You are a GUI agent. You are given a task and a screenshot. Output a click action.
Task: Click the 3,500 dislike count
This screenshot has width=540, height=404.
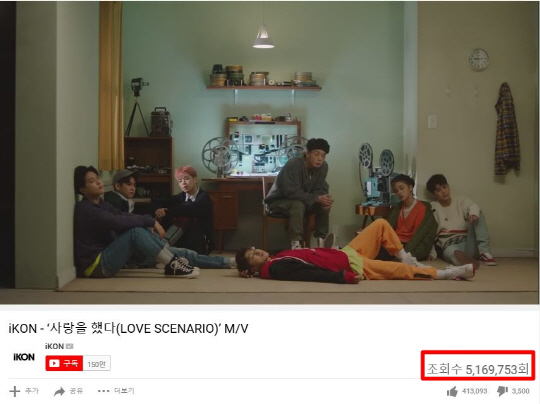tap(520, 391)
